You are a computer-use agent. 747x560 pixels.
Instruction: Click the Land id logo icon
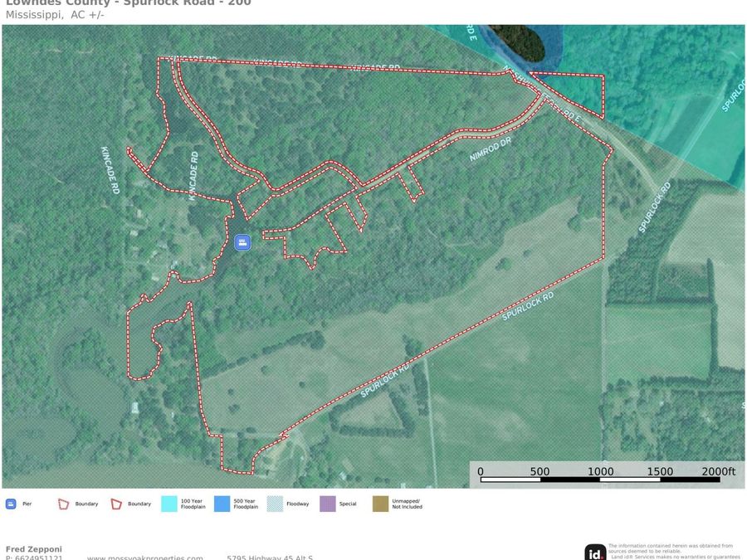pyautogui.click(x=595, y=553)
